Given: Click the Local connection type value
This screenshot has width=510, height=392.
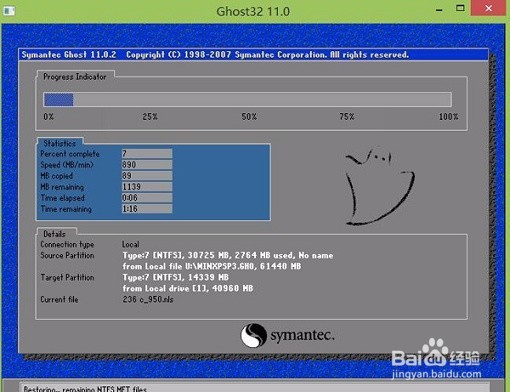Looking at the screenshot, I should click(x=131, y=244).
